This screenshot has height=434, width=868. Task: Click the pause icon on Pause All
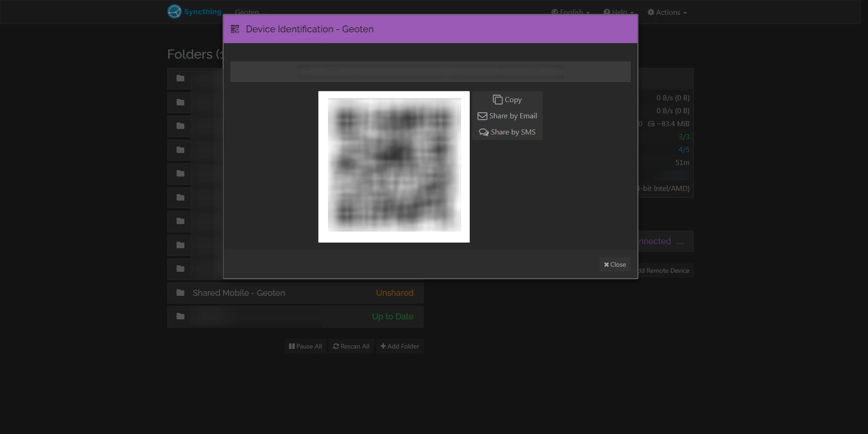292,346
